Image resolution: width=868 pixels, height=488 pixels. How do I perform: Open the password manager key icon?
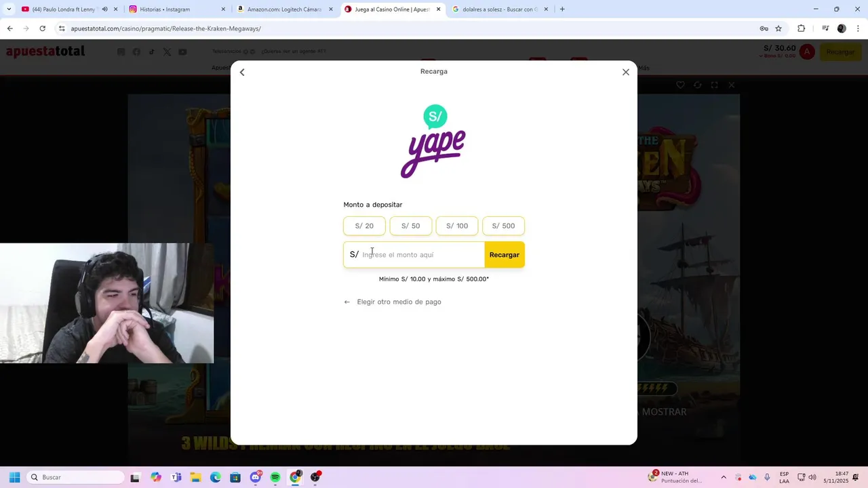tap(764, 28)
